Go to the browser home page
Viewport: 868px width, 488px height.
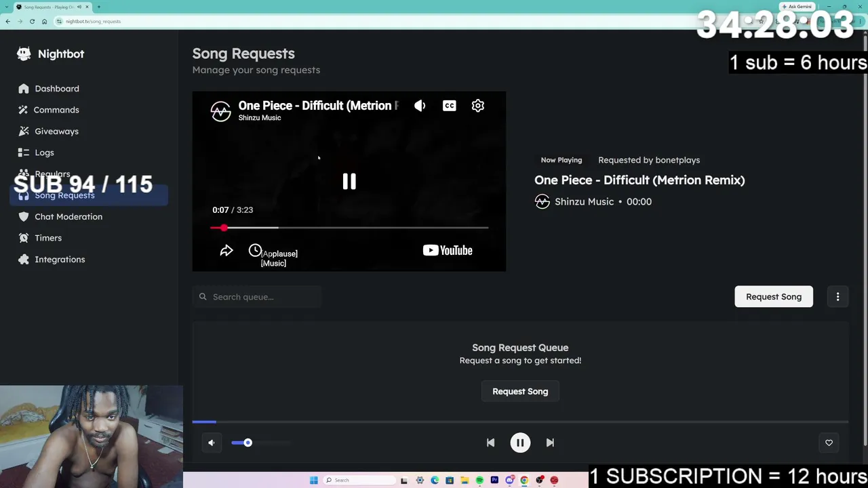pyautogui.click(x=44, y=21)
